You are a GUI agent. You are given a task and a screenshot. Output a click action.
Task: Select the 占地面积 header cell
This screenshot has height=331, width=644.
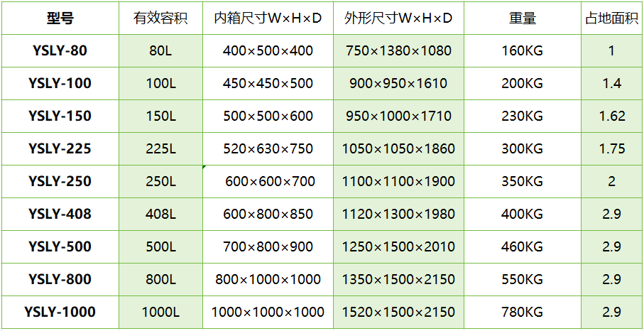[x=612, y=18]
